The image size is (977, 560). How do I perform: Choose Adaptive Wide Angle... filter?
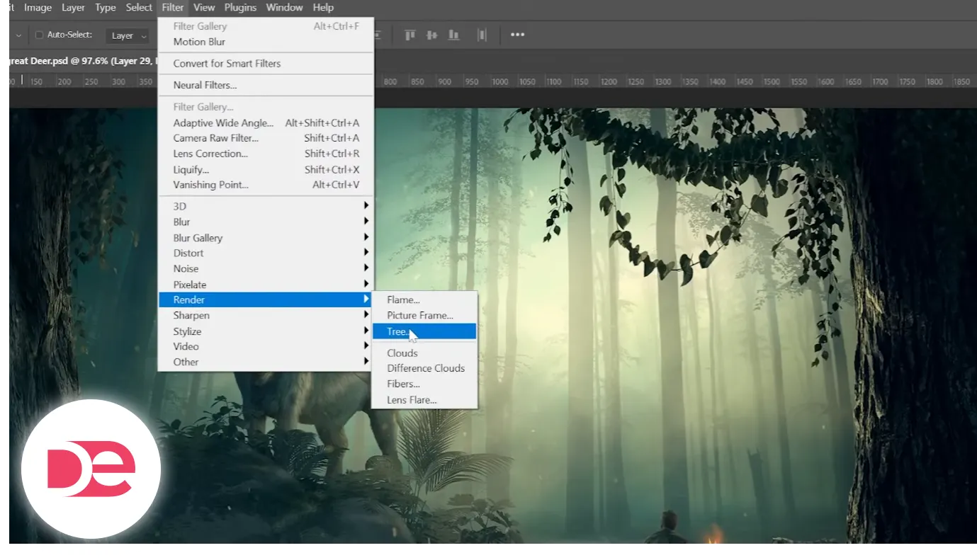[x=266, y=123]
